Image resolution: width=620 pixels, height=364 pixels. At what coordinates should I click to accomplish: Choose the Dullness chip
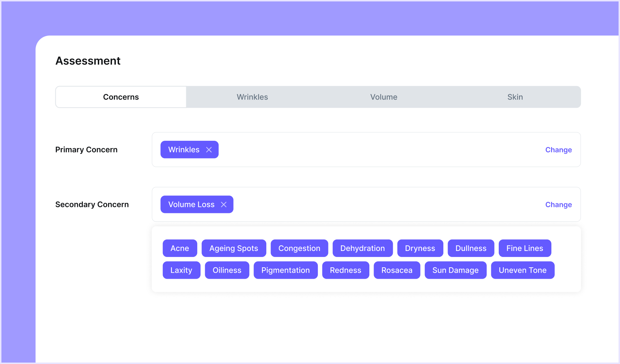point(471,248)
